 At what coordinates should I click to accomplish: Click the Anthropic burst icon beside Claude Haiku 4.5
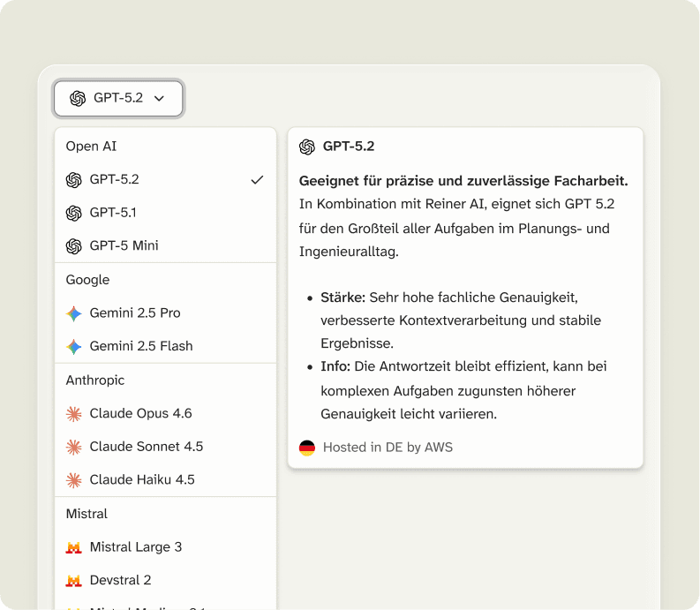[x=73, y=480]
